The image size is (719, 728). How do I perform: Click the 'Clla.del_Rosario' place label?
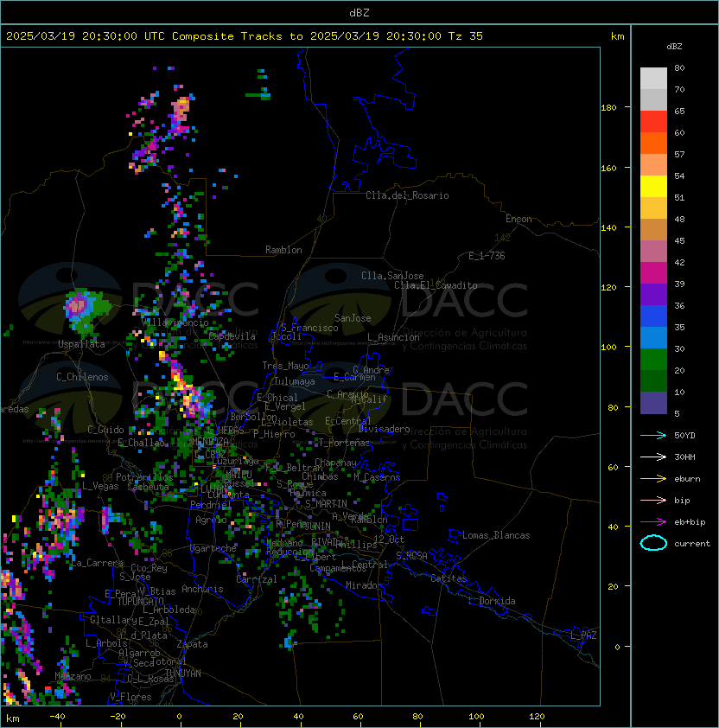point(407,195)
